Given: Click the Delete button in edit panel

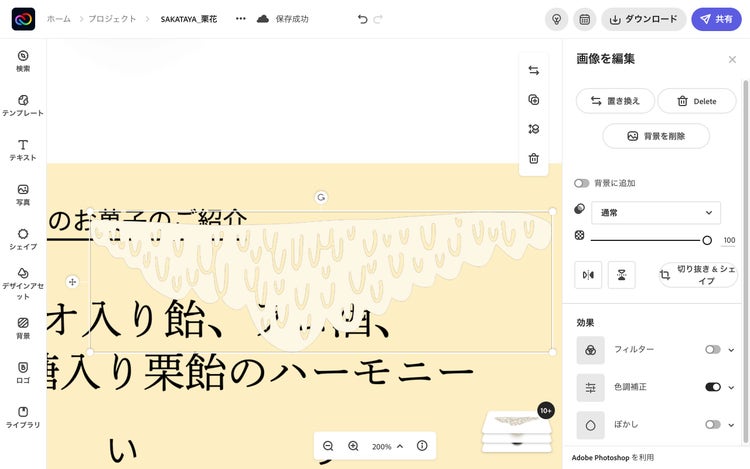Looking at the screenshot, I should coord(697,101).
